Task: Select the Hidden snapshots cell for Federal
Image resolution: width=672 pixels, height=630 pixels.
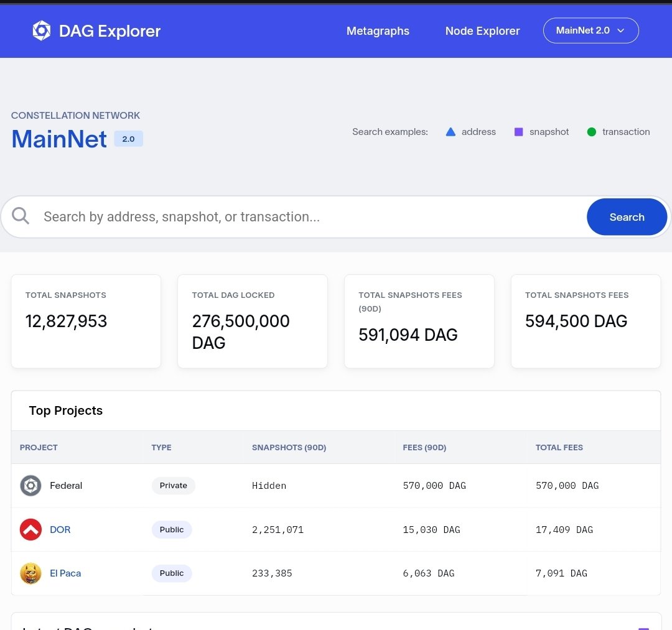Action: (x=269, y=486)
